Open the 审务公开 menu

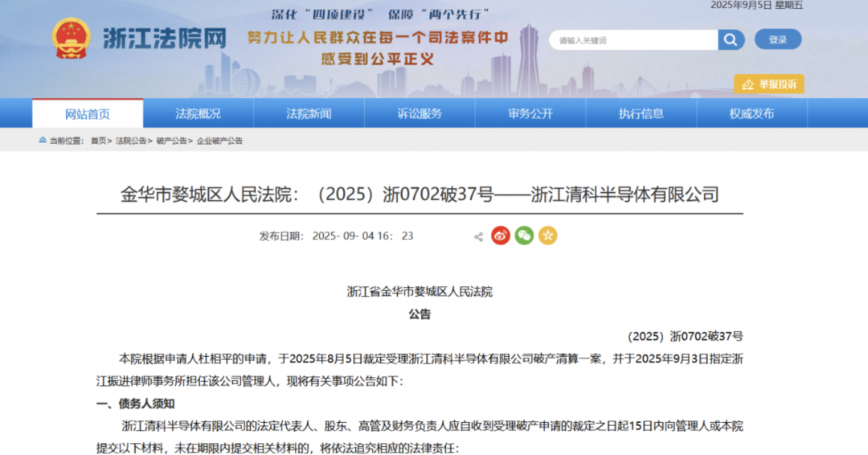click(530, 113)
